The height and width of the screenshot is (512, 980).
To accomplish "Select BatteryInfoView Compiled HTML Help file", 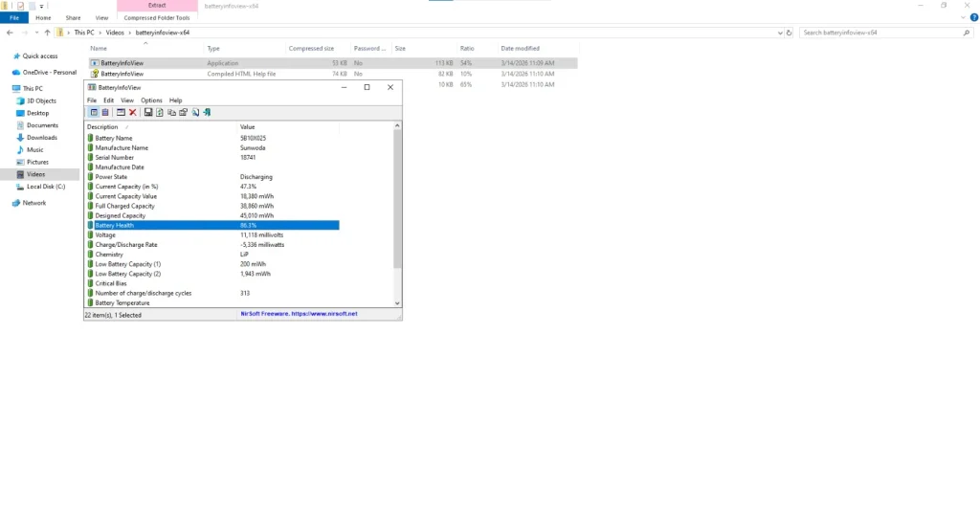I will pyautogui.click(x=332, y=74).
